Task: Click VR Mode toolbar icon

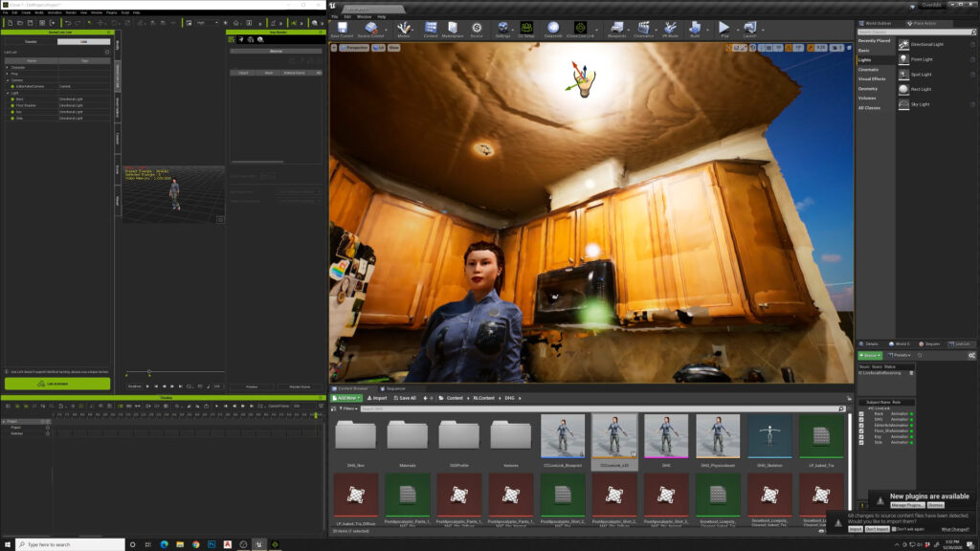Action: tap(670, 30)
